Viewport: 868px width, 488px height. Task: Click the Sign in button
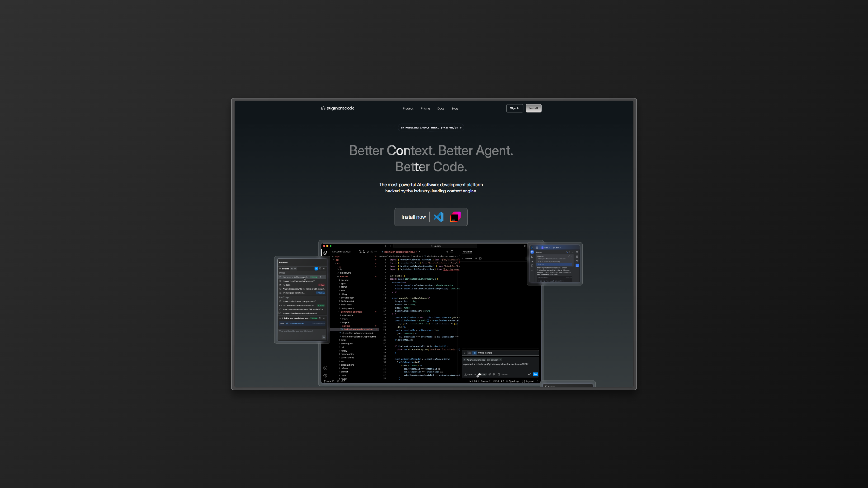tap(514, 108)
